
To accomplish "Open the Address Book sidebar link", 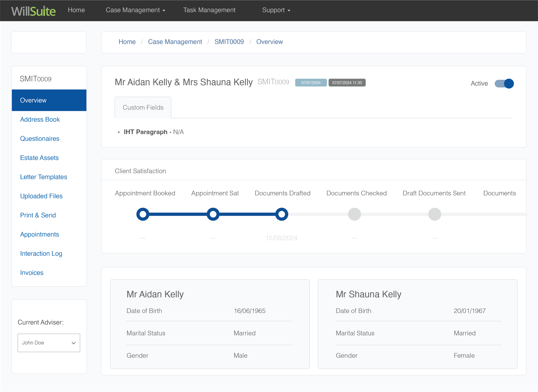I will point(40,119).
